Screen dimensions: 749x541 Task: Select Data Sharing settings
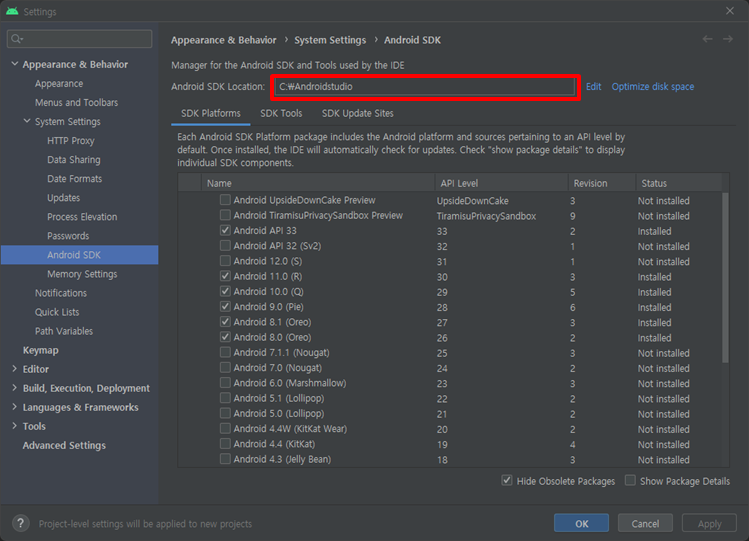coord(74,159)
